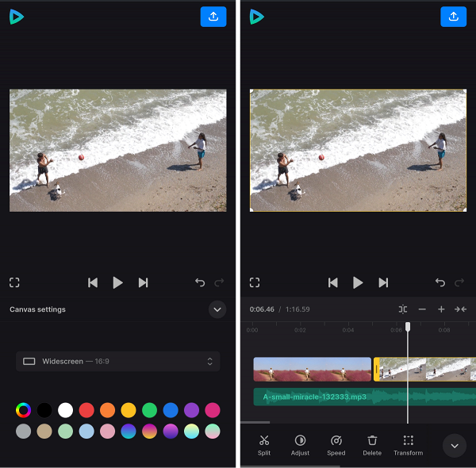Redo the action in the left panel
The width and height of the screenshot is (476, 468).
coord(219,282)
